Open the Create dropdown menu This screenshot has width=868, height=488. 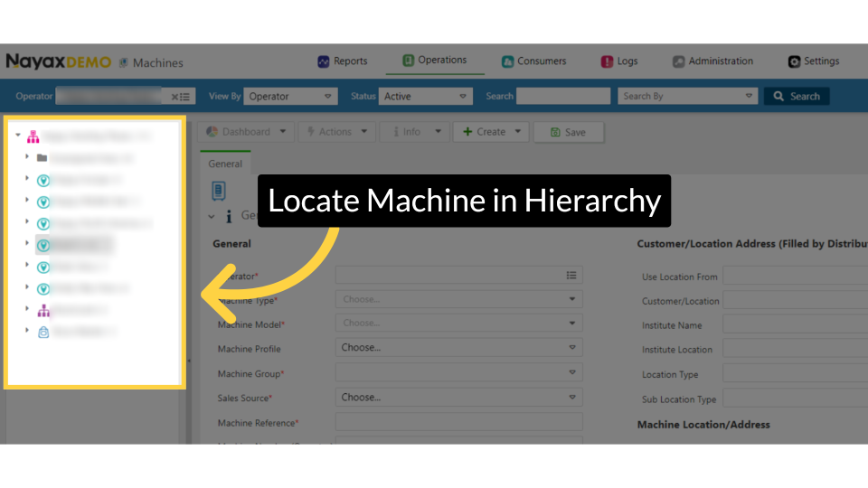coord(493,132)
